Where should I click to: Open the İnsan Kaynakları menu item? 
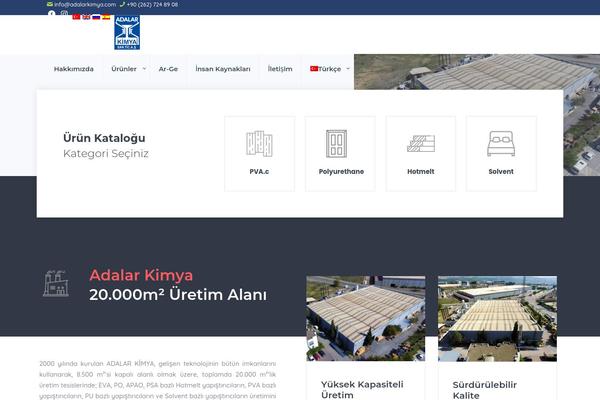click(223, 69)
